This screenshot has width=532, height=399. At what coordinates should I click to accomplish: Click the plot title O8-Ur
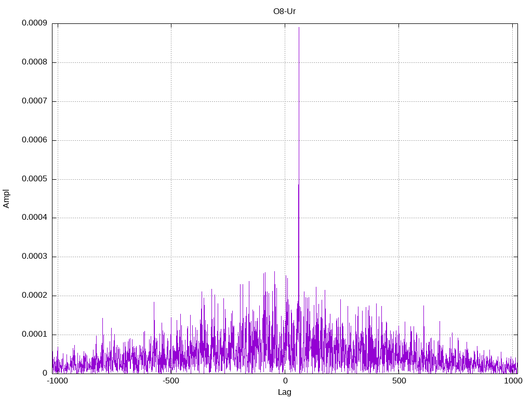tap(284, 11)
